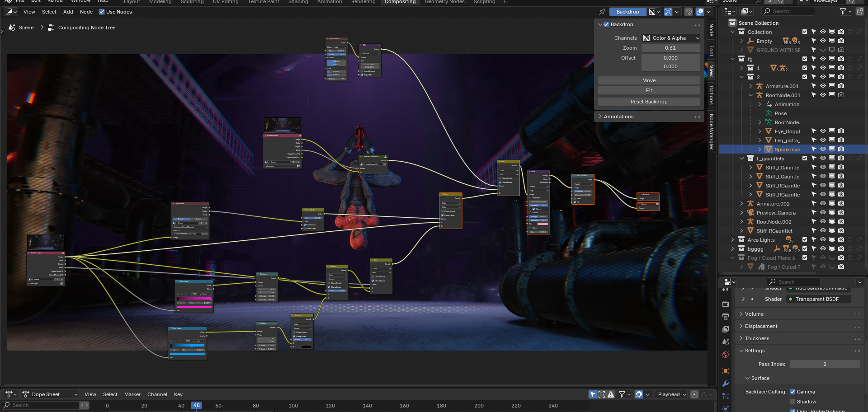Click the Backdrop toggle button in header
Screen dimensions: 868x412
pos(627,12)
